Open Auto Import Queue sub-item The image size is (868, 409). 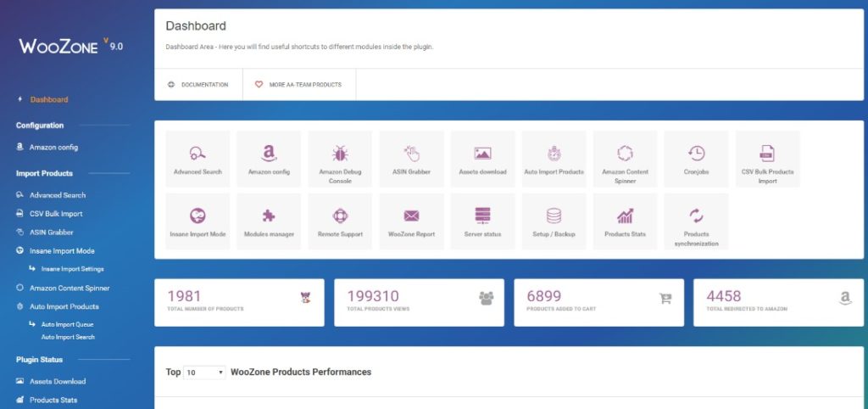(x=68, y=325)
